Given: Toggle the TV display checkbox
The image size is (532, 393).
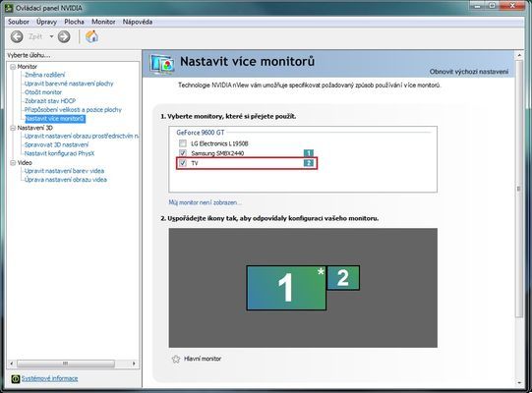Looking at the screenshot, I should click(183, 163).
